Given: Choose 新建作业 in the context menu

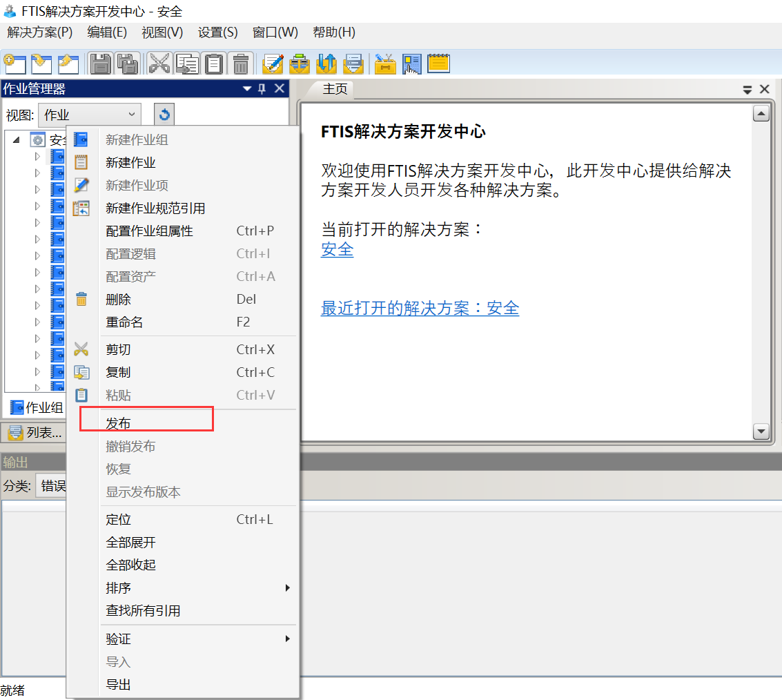Looking at the screenshot, I should click(130, 163).
